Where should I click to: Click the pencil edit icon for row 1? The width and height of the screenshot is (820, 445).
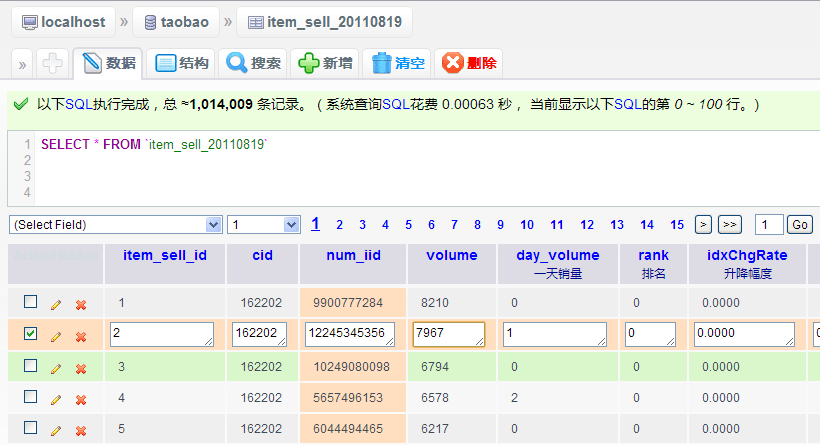pyautogui.click(x=56, y=303)
